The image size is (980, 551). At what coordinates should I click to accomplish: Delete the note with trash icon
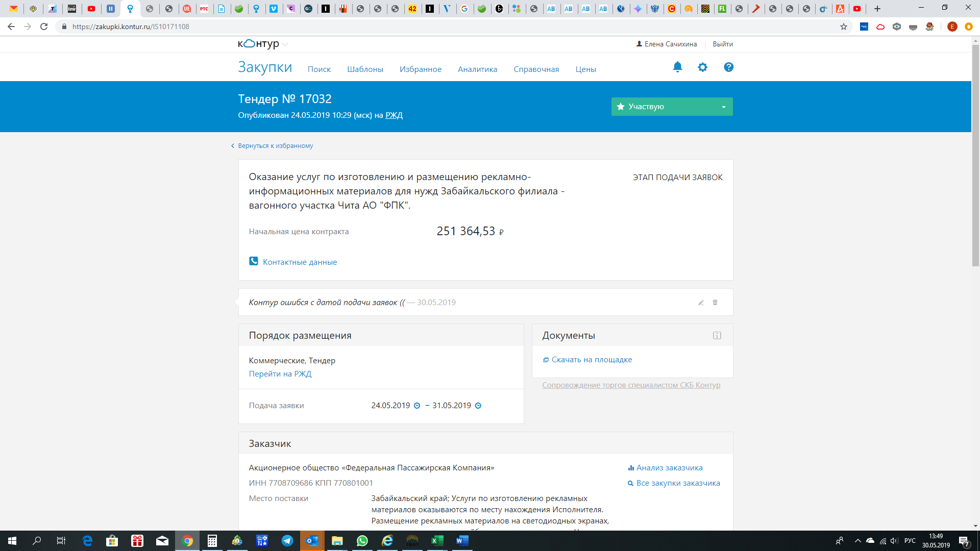[715, 303]
